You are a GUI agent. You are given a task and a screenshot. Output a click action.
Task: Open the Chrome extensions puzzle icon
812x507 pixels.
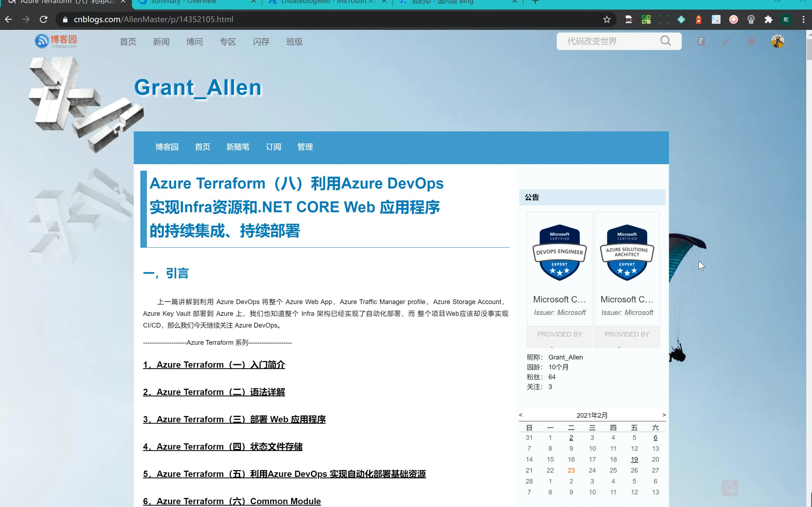click(768, 19)
